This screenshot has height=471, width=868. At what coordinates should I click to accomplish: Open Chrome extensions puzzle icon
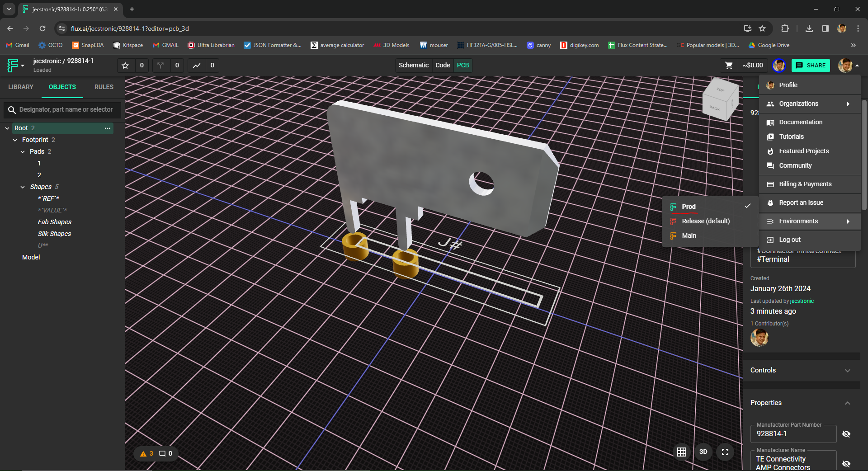785,28
